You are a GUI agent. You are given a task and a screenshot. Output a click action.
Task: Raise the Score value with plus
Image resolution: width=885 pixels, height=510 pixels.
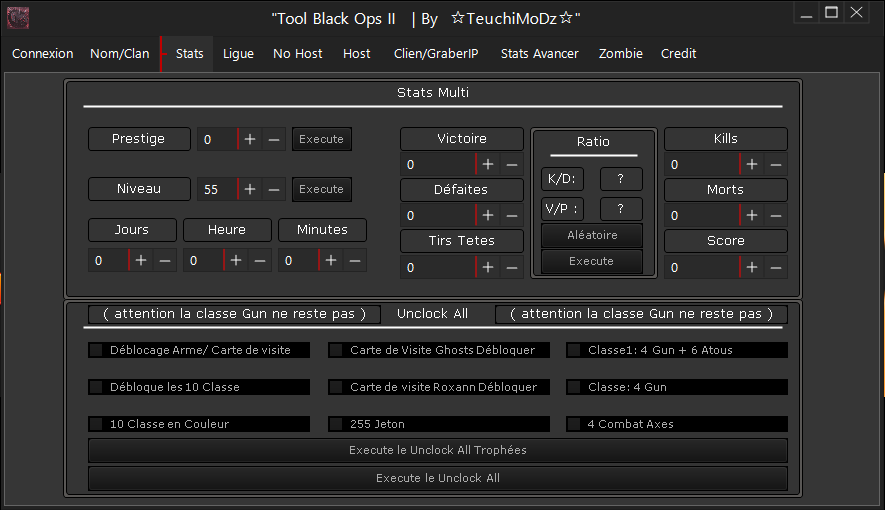point(752,267)
